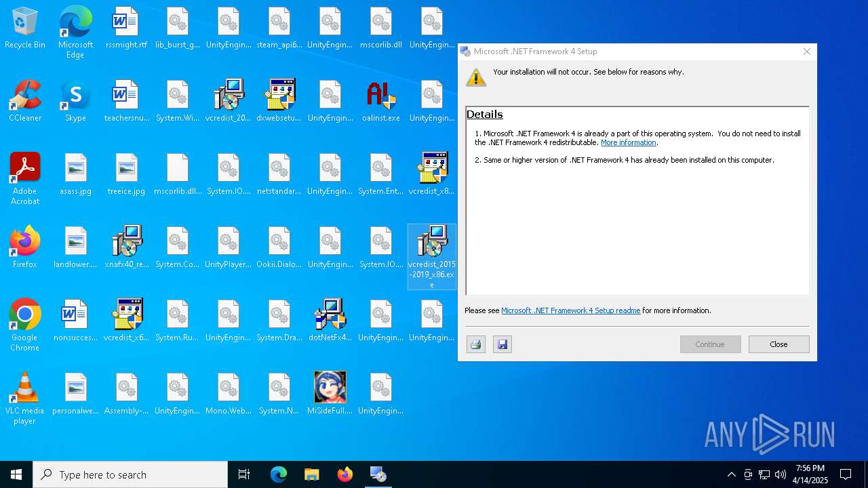Screen dimensions: 868x488
Task: Open Microsoft .NET Framework 4 Setup readme link
Action: (570, 310)
